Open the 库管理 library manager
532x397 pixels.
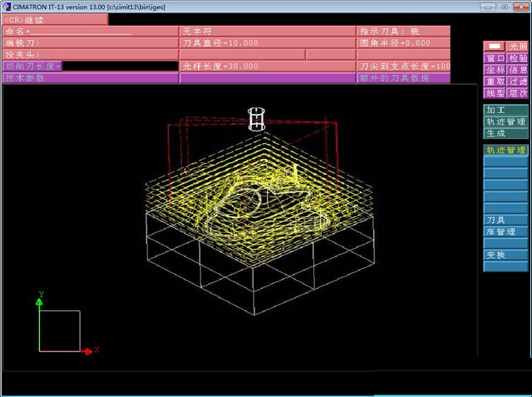[x=505, y=231]
